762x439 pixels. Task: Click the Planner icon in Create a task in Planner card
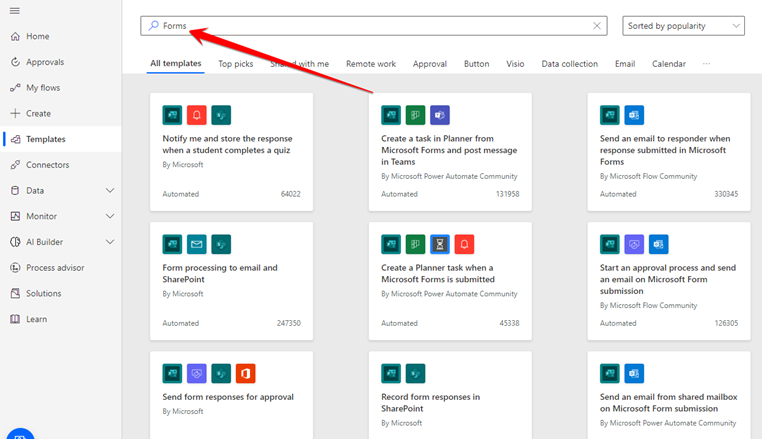coord(416,115)
